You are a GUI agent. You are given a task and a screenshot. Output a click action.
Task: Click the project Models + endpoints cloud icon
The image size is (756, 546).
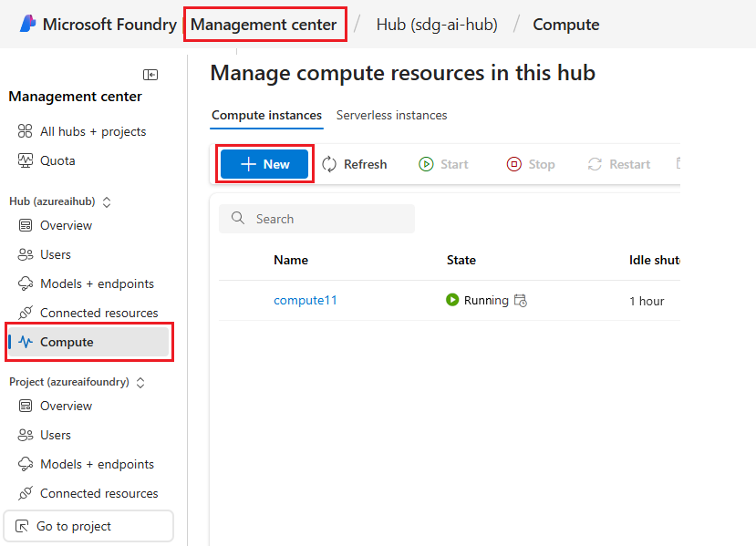(x=25, y=464)
